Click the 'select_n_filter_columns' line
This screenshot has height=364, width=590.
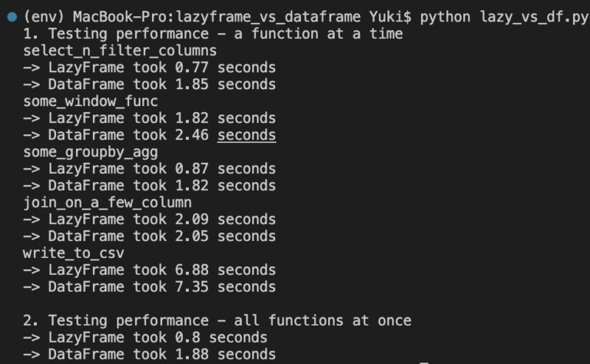120,51
